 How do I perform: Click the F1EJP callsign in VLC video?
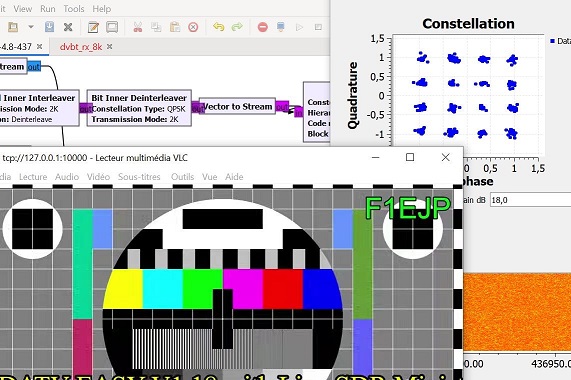[408, 208]
